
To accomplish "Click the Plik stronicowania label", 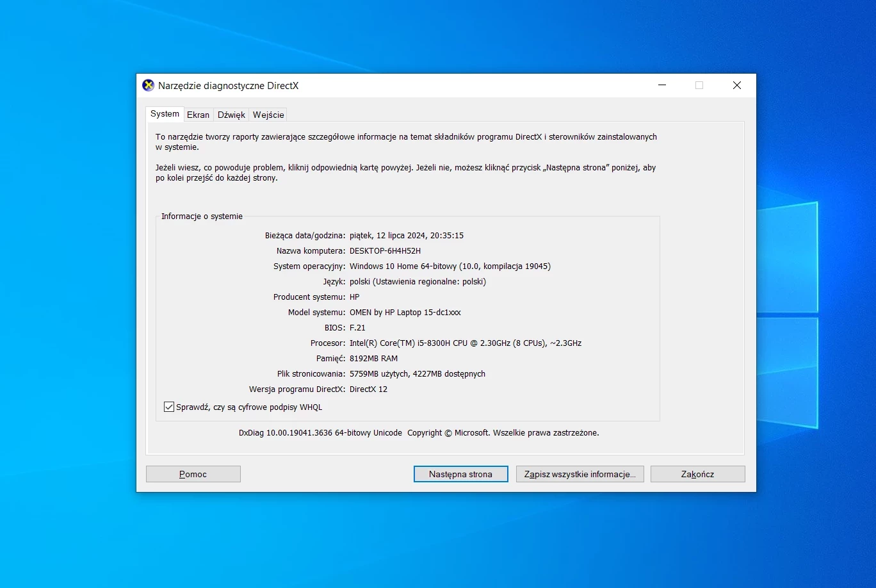I will click(x=311, y=373).
